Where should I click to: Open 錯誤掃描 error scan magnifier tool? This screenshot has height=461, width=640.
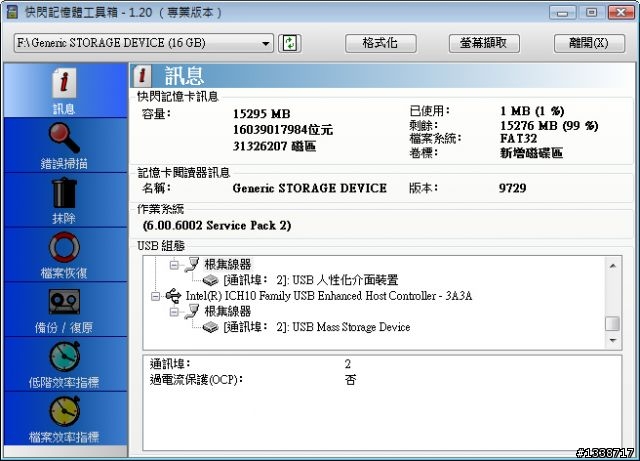pos(65,145)
